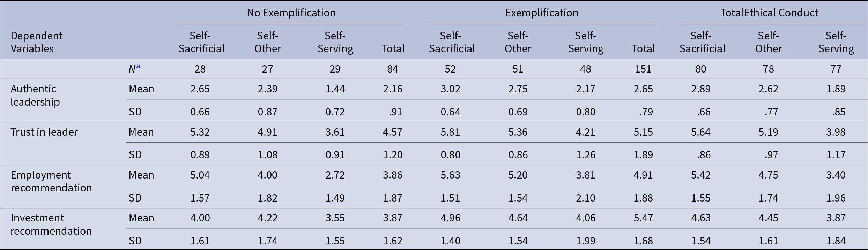Click the 'No Exemplification' group header
This screenshot has height=250, width=868.
pos(291,13)
